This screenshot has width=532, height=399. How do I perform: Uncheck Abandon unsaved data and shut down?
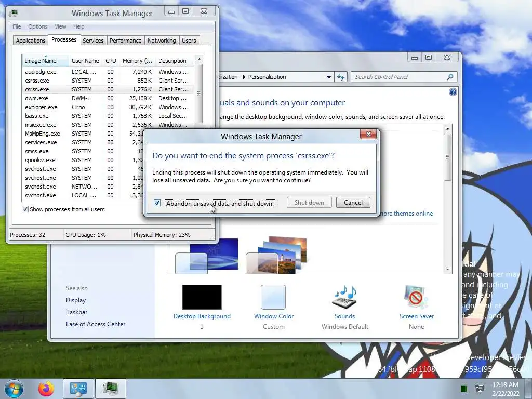(x=157, y=203)
